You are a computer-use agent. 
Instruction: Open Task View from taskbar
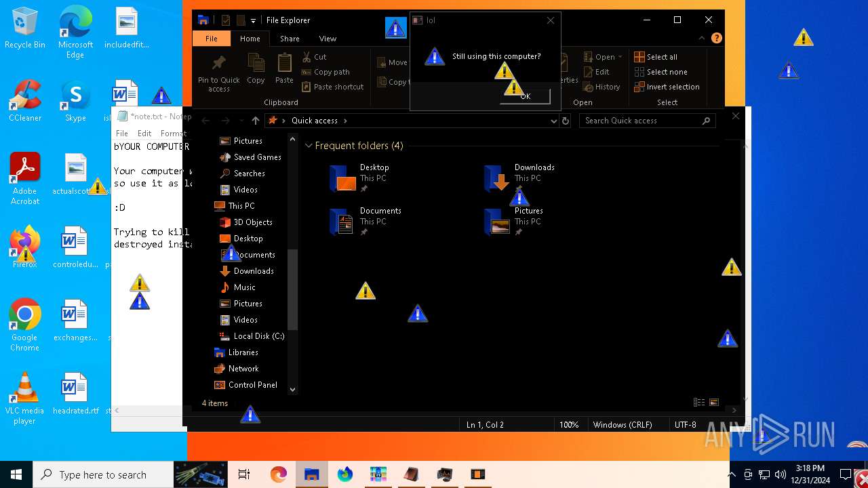click(244, 474)
